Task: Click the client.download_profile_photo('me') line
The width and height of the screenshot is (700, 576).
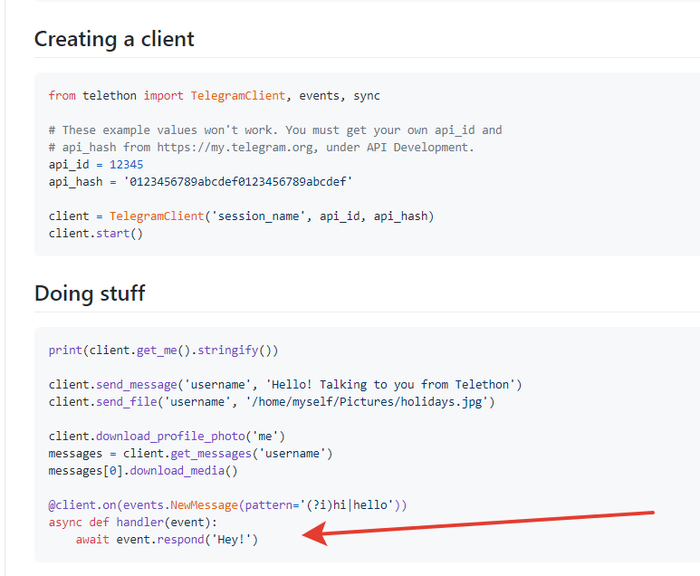Action: [167, 436]
